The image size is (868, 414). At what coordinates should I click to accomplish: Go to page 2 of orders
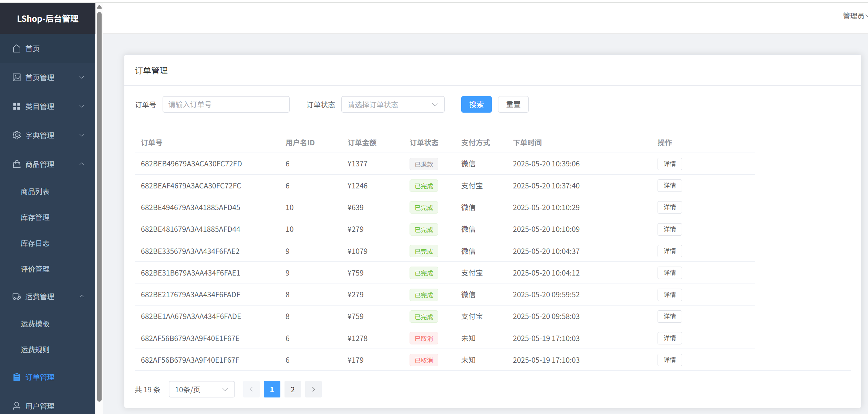pyautogui.click(x=292, y=390)
